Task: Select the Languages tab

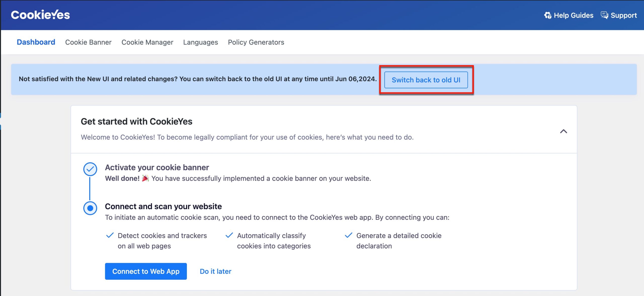Action: tap(200, 42)
